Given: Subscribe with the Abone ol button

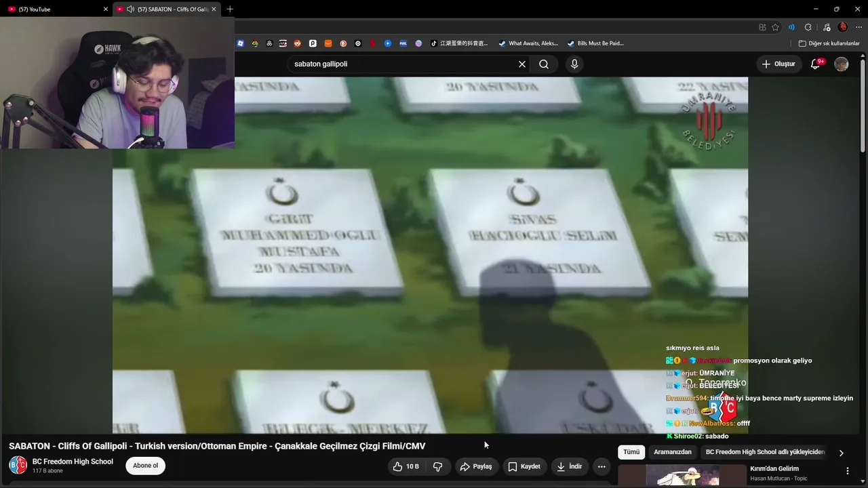Looking at the screenshot, I should 145,466.
